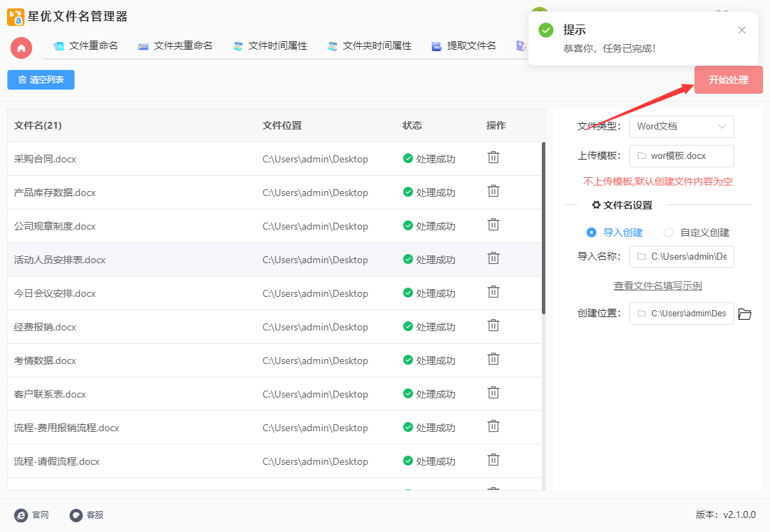Click the 操作 column header
The height and width of the screenshot is (532, 770).
(496, 126)
